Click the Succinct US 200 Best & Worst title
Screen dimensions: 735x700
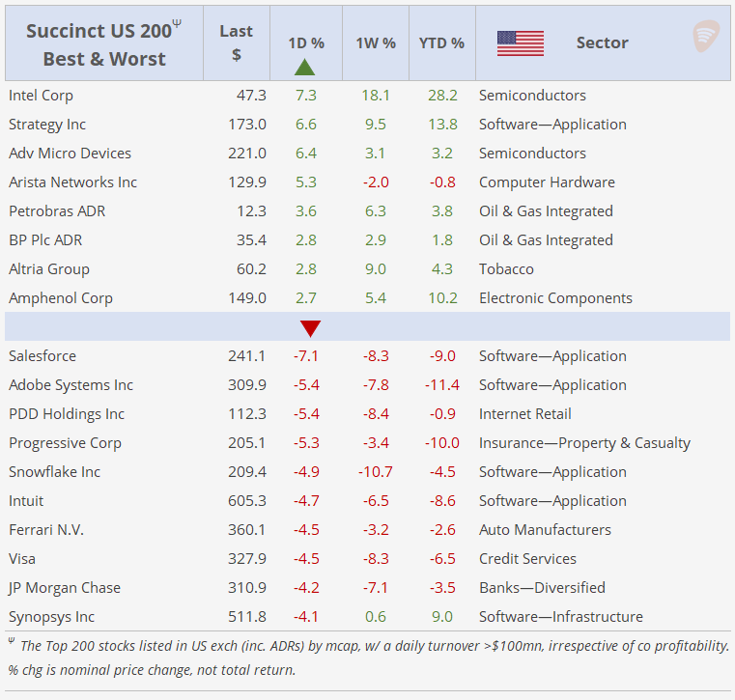click(104, 44)
